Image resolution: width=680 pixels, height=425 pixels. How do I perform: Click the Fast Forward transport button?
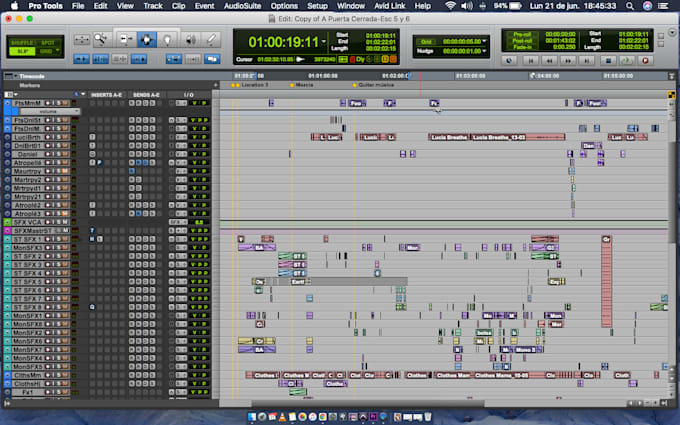568,61
